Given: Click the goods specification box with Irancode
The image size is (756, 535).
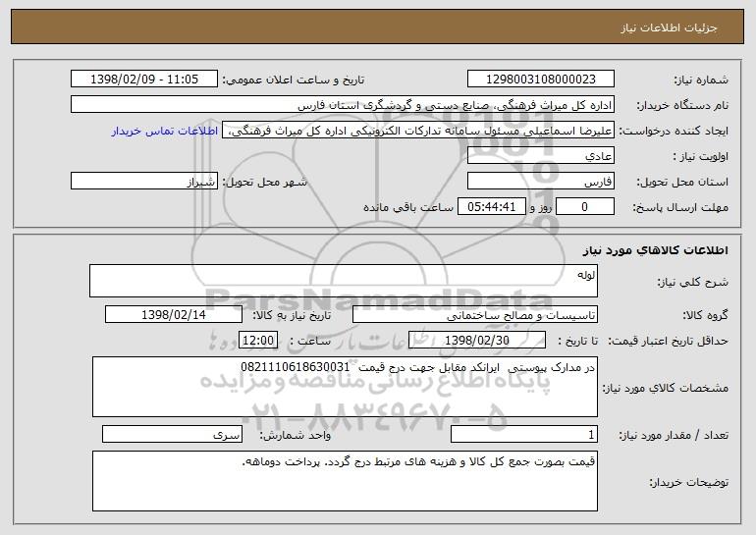Looking at the screenshot, I should click(345, 387).
